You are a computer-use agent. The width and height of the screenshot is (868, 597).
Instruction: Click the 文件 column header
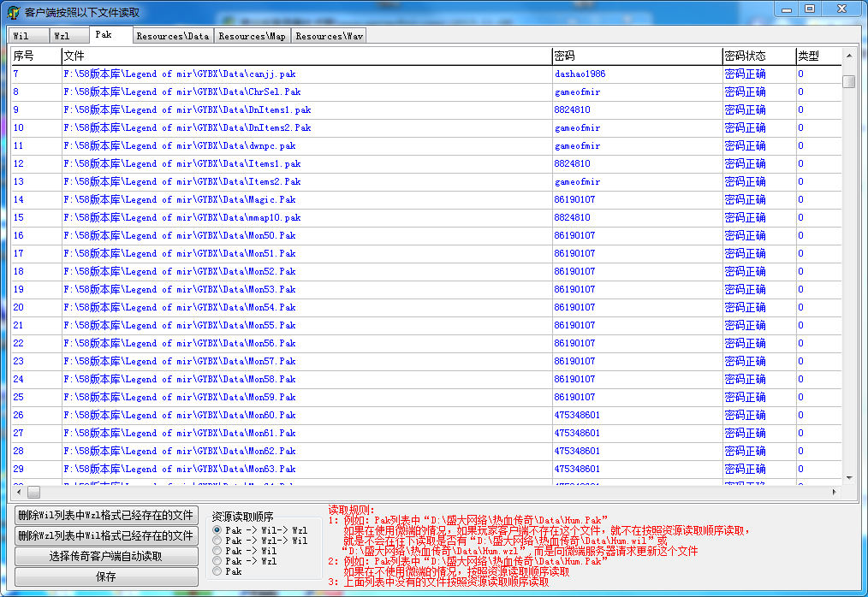(x=306, y=56)
